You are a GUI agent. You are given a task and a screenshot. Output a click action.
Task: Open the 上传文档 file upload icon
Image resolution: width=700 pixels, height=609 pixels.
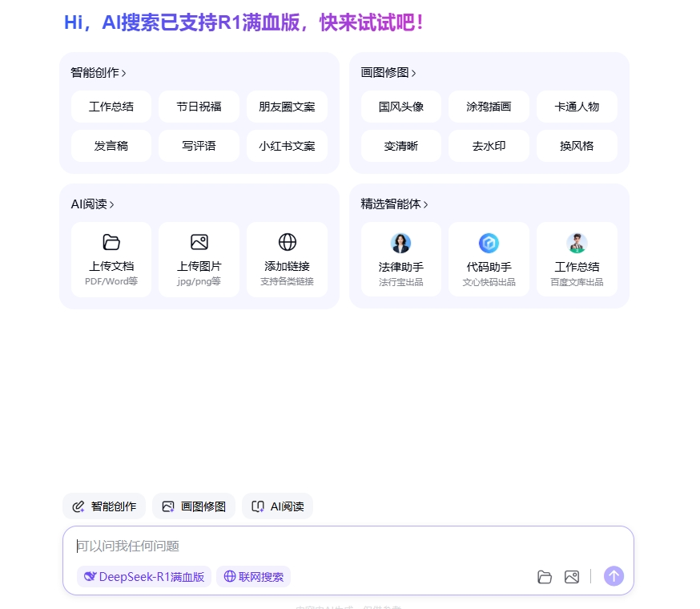tap(111, 243)
